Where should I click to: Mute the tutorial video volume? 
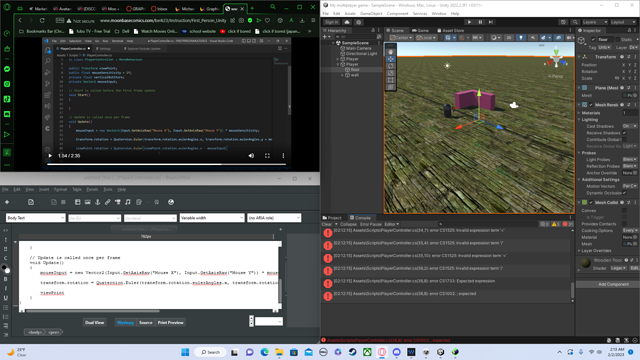tap(251, 156)
